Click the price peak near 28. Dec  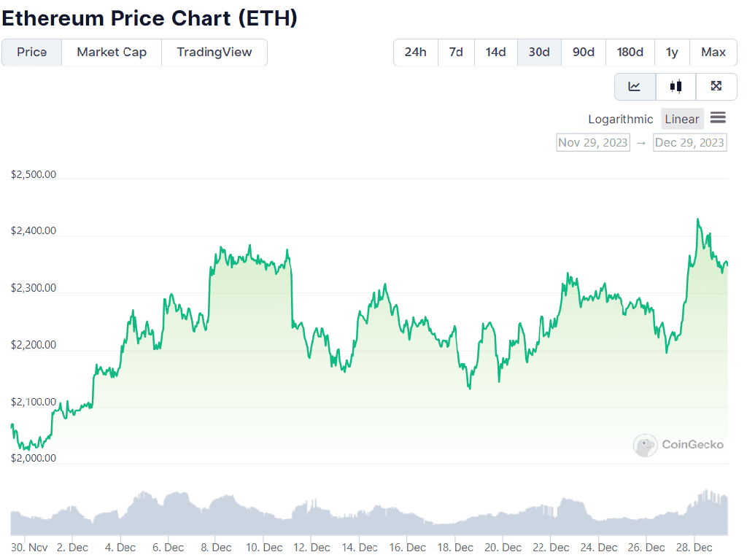(x=698, y=219)
